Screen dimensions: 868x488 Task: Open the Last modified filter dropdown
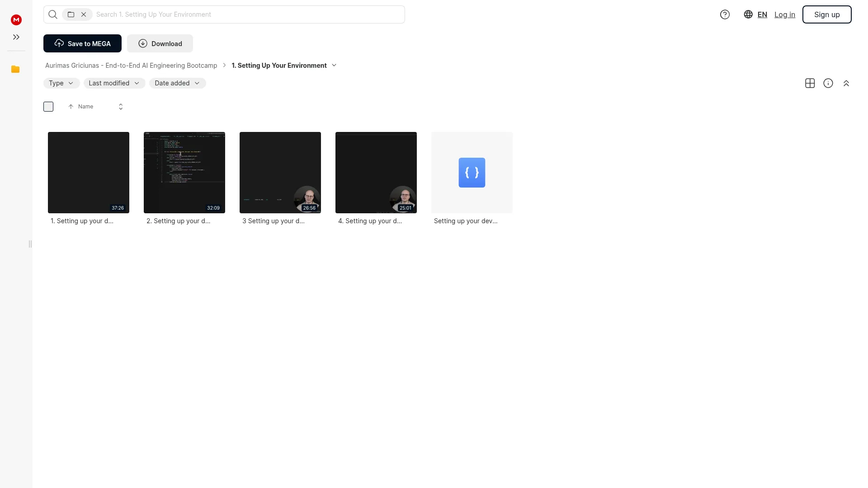pos(114,83)
